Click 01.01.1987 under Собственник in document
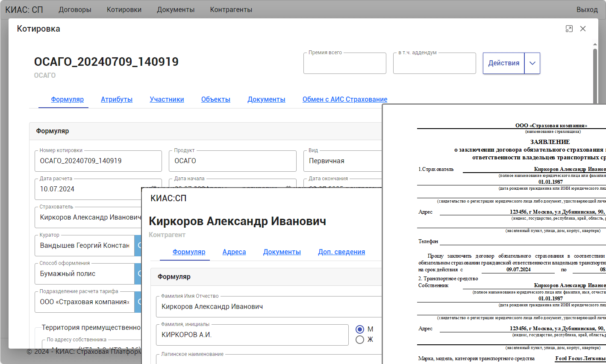This screenshot has width=606, height=364. (x=550, y=299)
